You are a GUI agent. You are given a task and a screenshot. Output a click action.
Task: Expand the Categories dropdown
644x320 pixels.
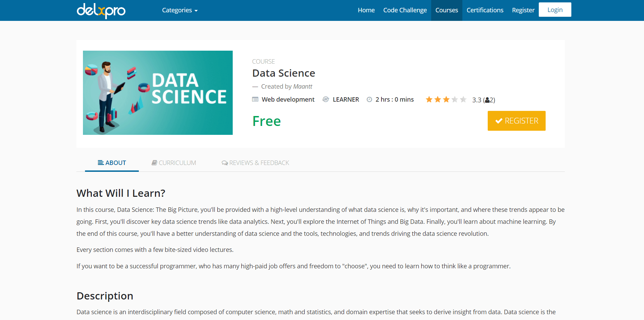180,10
